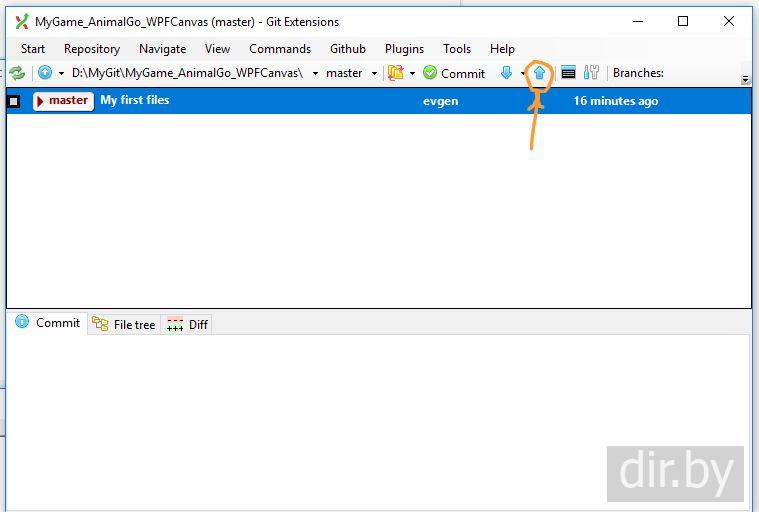Click the push (up arrow) icon
The height and width of the screenshot is (512, 759).
click(539, 73)
